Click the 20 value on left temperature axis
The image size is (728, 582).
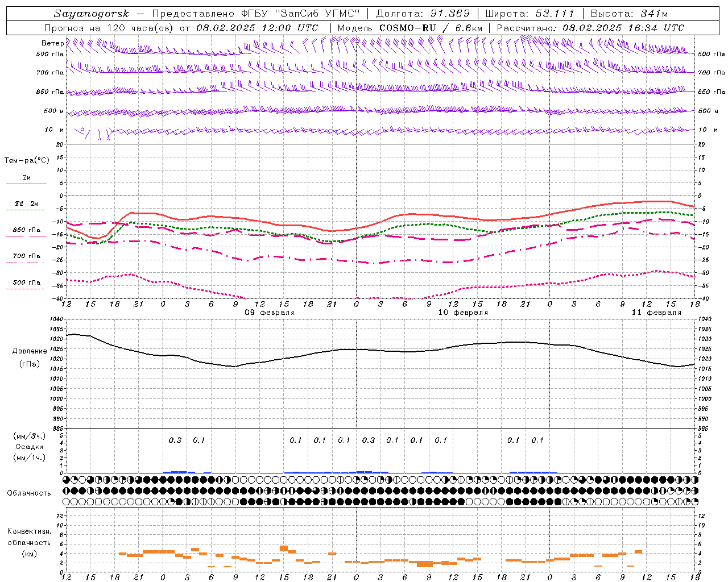60,144
